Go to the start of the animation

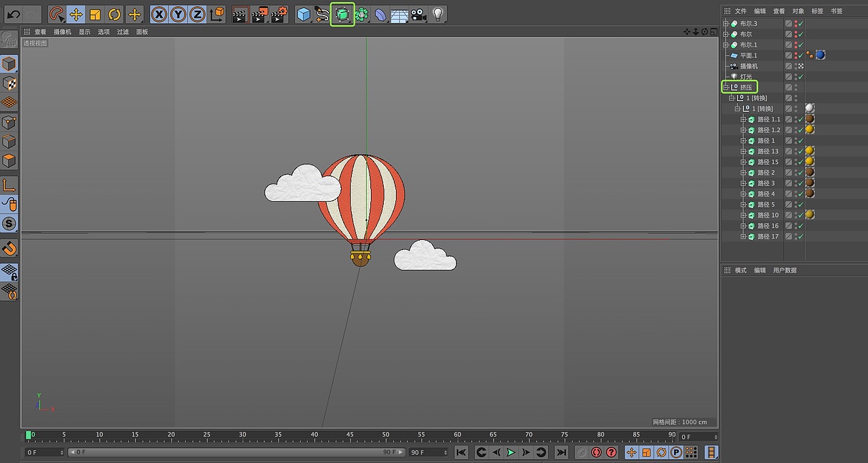461,452
